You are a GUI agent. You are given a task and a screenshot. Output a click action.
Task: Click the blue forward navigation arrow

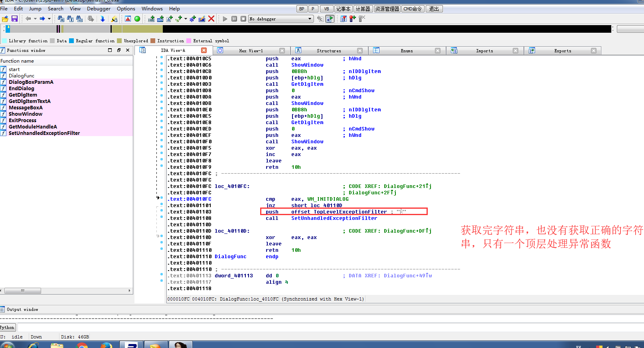(x=42, y=19)
